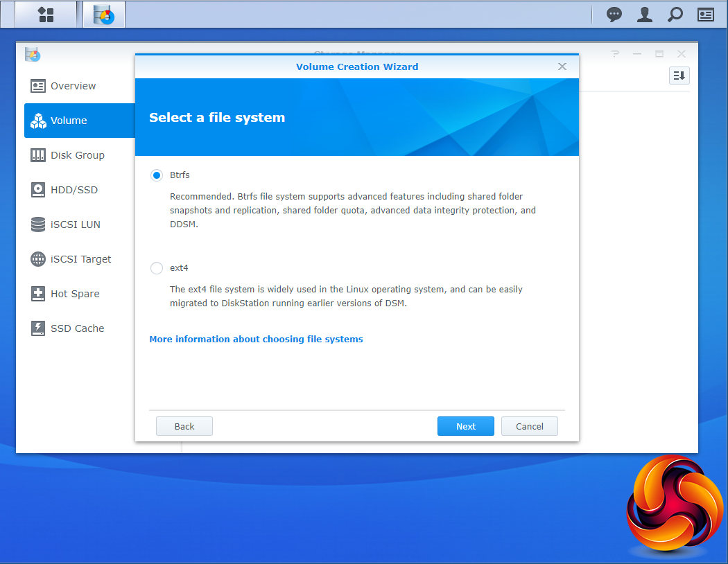Select the ext4 radio button
The image size is (728, 564).
(157, 268)
